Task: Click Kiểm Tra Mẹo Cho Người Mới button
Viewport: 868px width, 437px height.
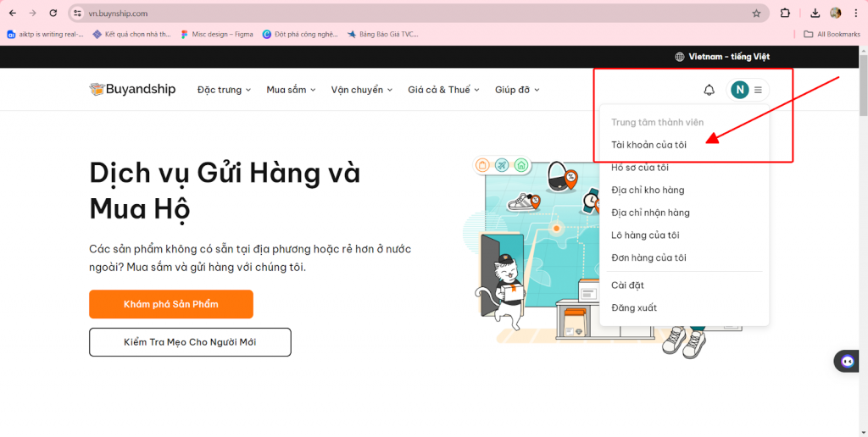Action: (190, 342)
